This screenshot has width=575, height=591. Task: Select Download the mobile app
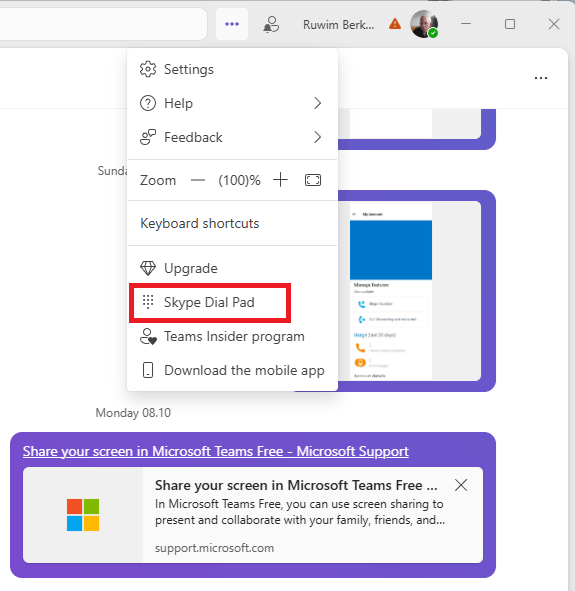(232, 371)
